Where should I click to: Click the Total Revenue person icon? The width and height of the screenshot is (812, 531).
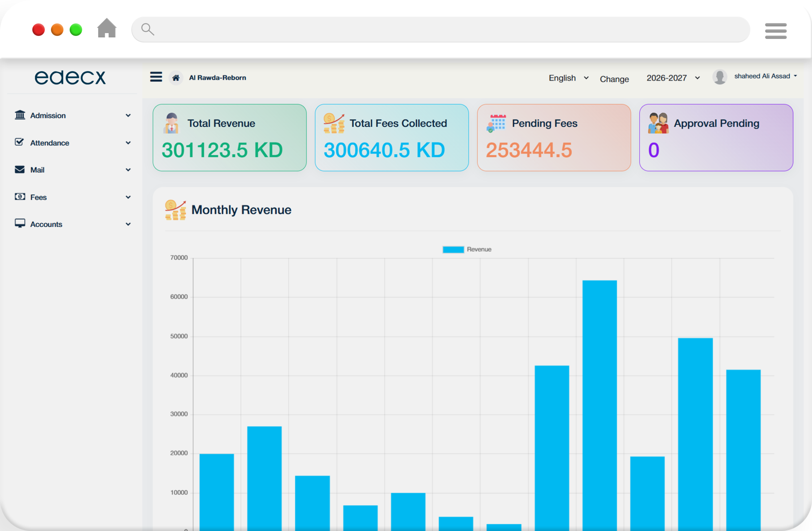172,123
